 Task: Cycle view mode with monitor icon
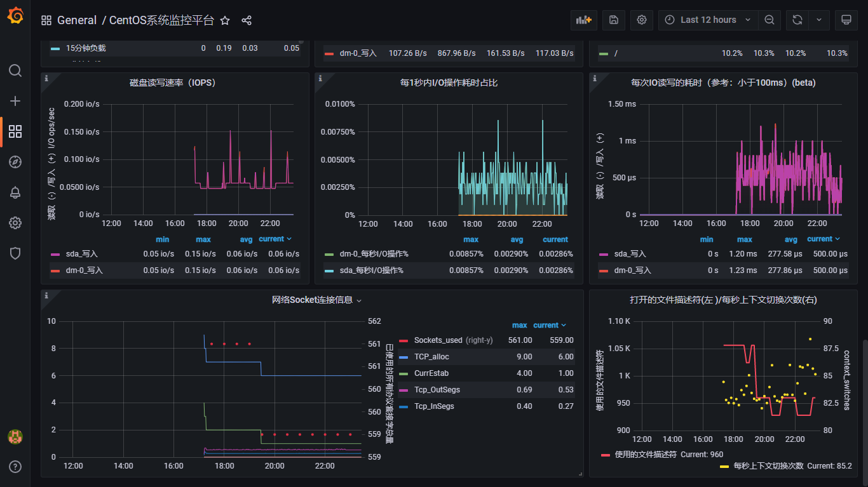click(846, 20)
